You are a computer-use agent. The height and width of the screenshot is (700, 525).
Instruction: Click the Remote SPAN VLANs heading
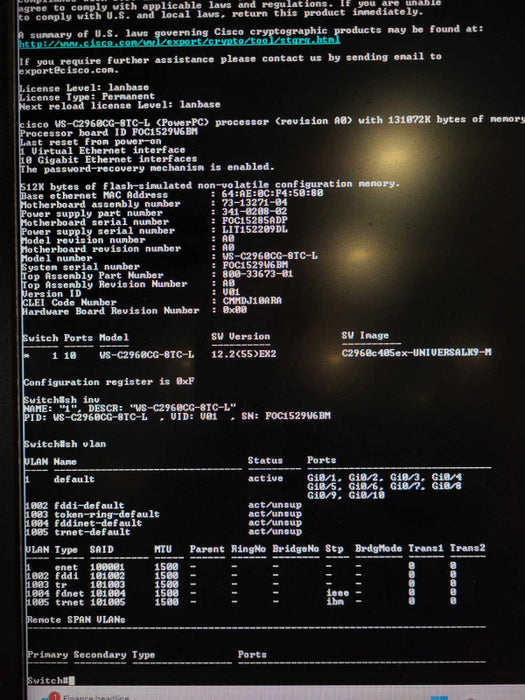pos(76,620)
